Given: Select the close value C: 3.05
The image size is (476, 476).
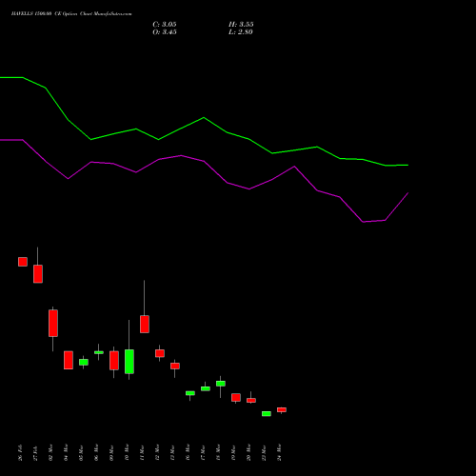Looking at the screenshot, I should 165,25.
